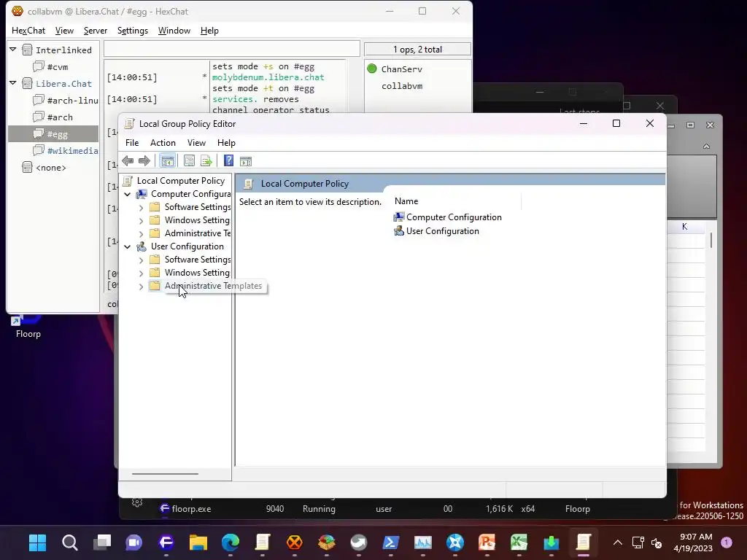The height and width of the screenshot is (560, 747).
Task: Click the Forward arrow in Group Policy toolbar
Action: tap(144, 161)
